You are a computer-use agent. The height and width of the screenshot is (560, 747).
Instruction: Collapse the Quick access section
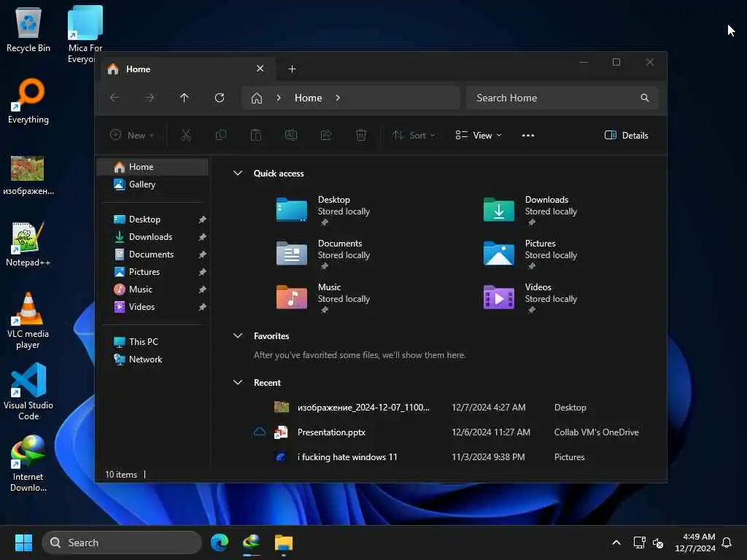[x=238, y=174]
